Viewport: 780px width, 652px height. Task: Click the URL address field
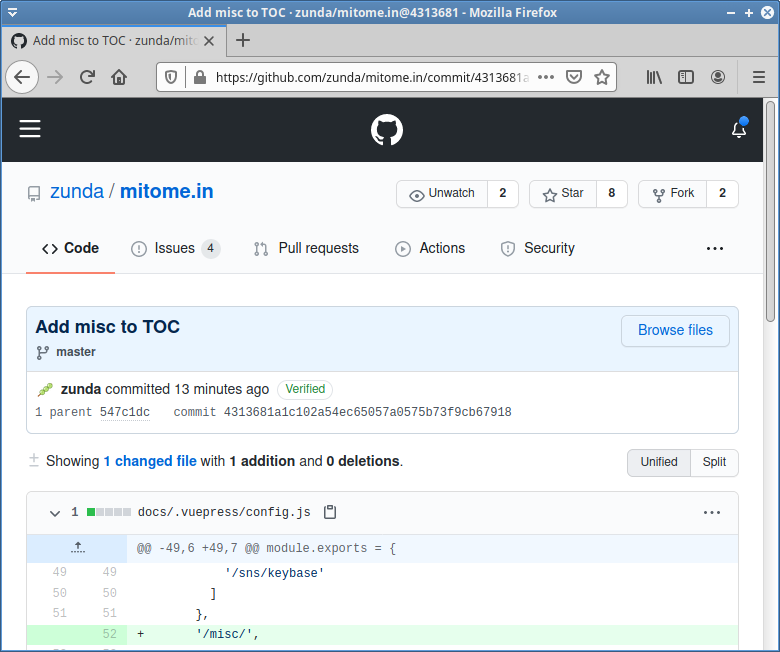click(x=372, y=77)
